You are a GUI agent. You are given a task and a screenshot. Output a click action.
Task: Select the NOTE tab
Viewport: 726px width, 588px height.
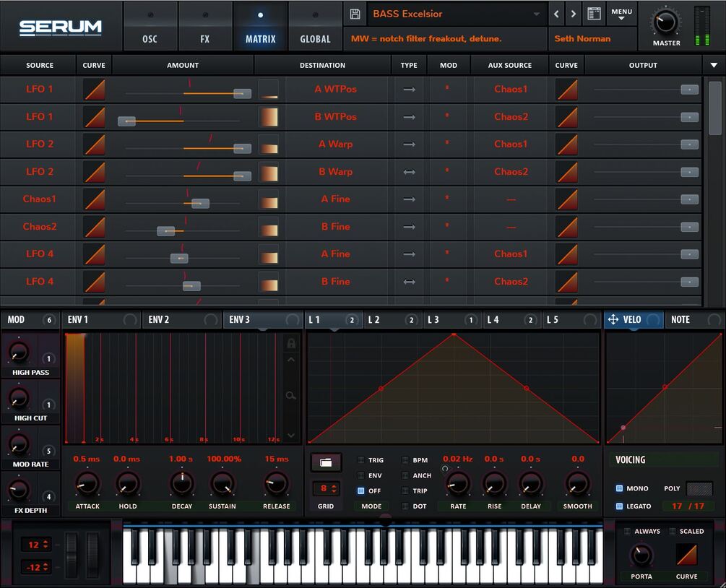tap(694, 319)
